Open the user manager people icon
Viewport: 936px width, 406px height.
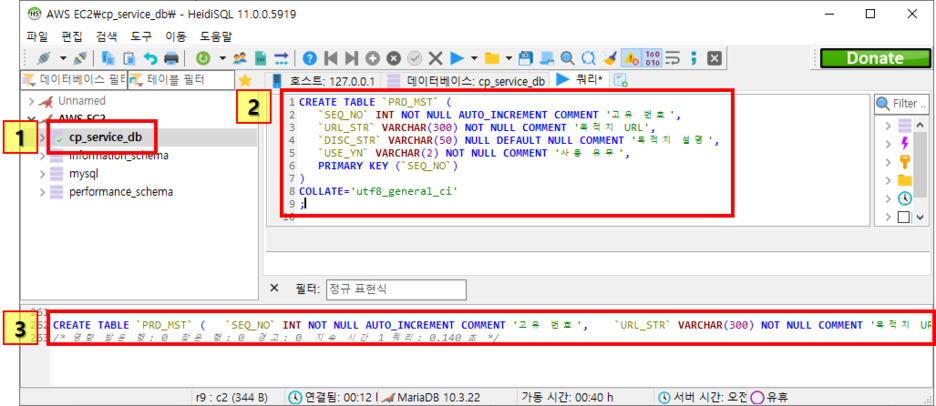coord(240,58)
